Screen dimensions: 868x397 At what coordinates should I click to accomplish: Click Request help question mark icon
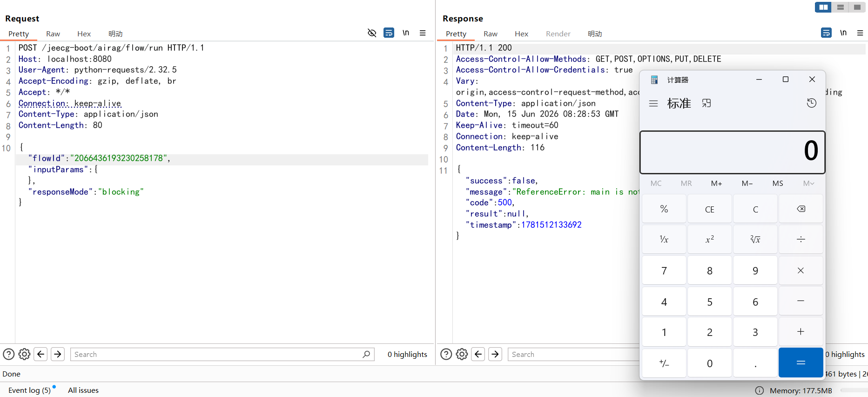[x=9, y=355]
